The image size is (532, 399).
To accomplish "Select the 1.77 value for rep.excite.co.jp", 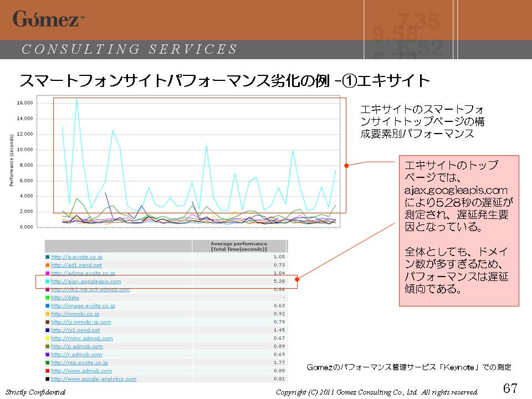I will pyautogui.click(x=279, y=362).
